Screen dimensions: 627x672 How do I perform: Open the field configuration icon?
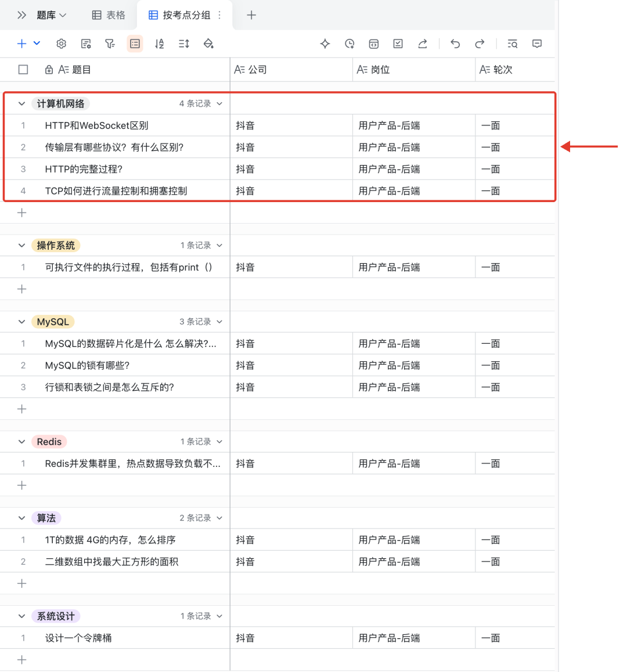click(86, 44)
